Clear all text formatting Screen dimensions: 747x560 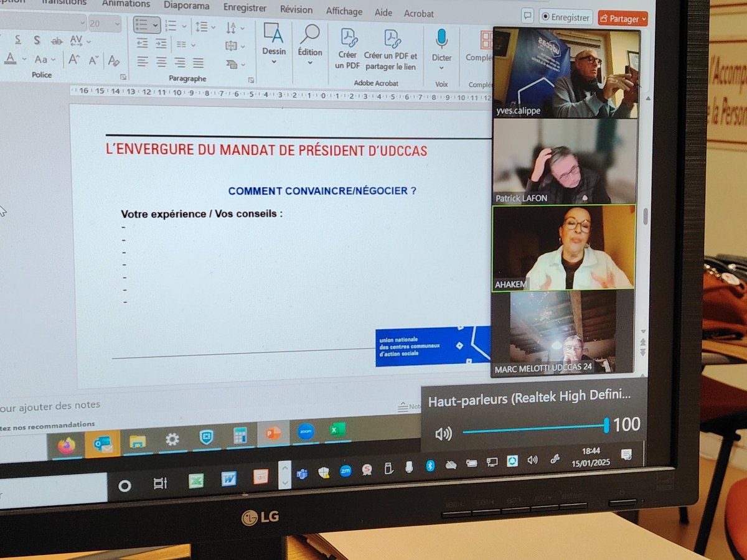click(113, 61)
